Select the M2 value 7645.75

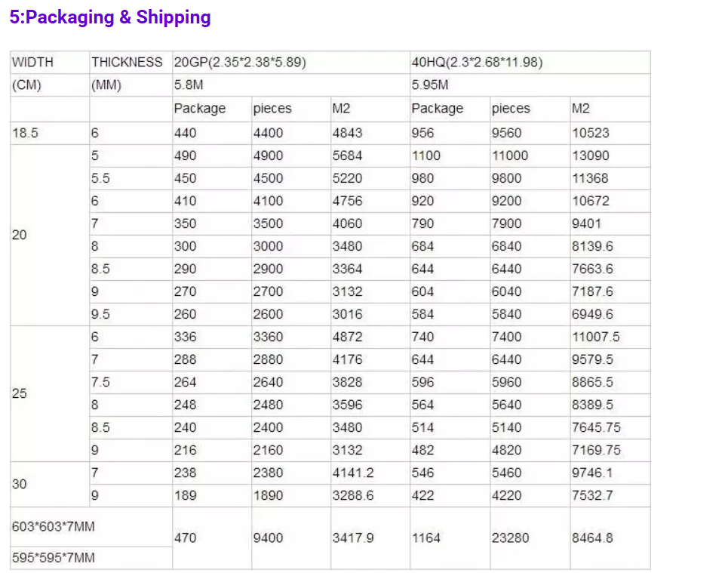point(596,427)
